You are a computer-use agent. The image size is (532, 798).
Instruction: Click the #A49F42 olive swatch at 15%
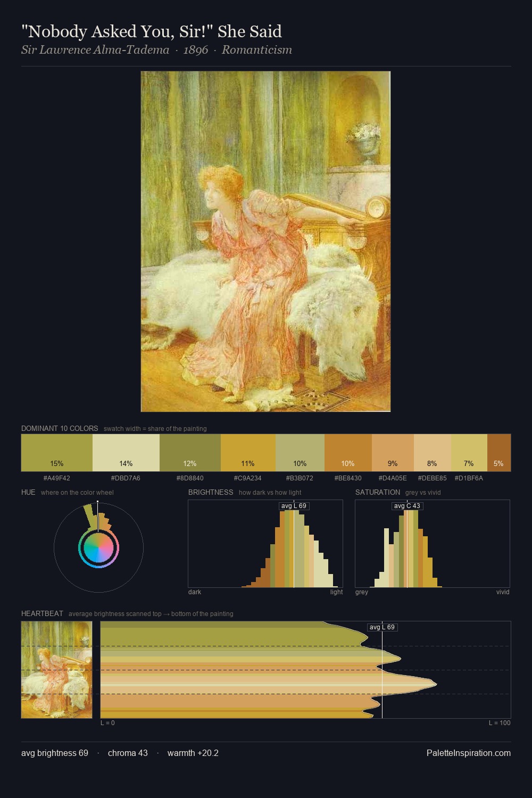[x=57, y=453]
